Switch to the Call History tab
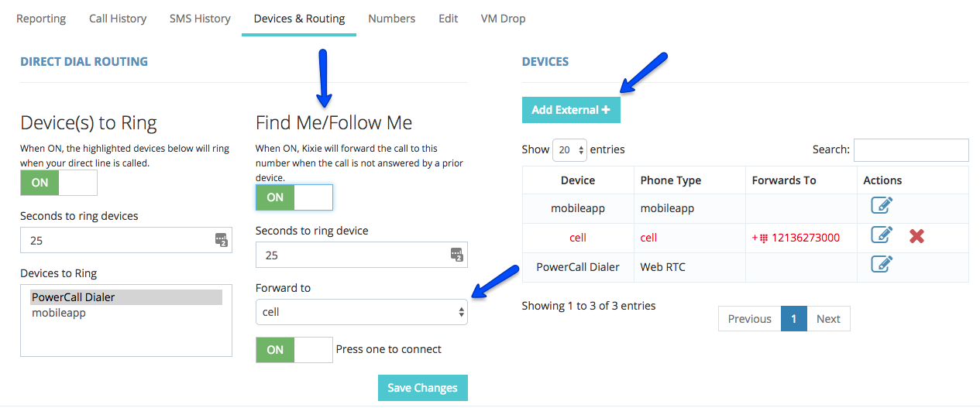 (x=118, y=19)
